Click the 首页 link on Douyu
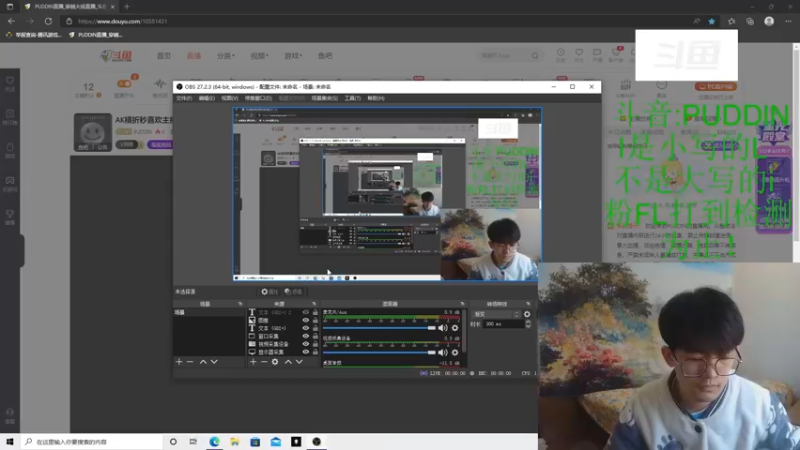The height and width of the screenshot is (450, 800). point(164,56)
